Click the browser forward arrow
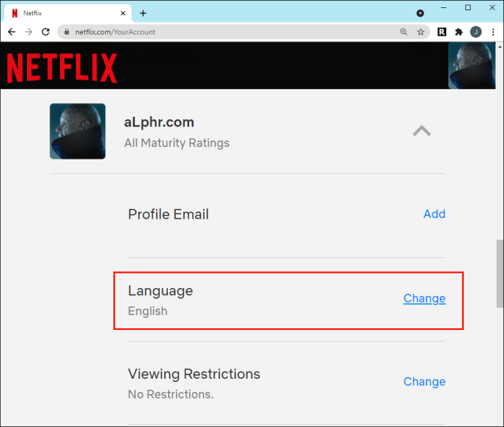Image resolution: width=504 pixels, height=427 pixels. coord(28,32)
